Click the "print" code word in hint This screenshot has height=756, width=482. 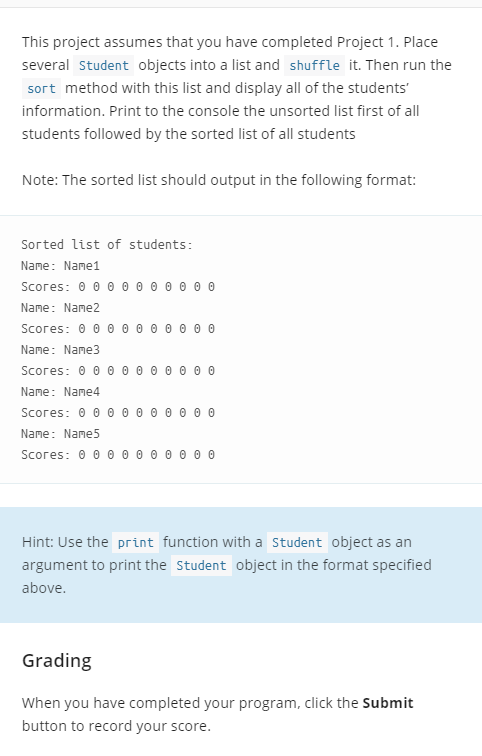tap(135, 542)
